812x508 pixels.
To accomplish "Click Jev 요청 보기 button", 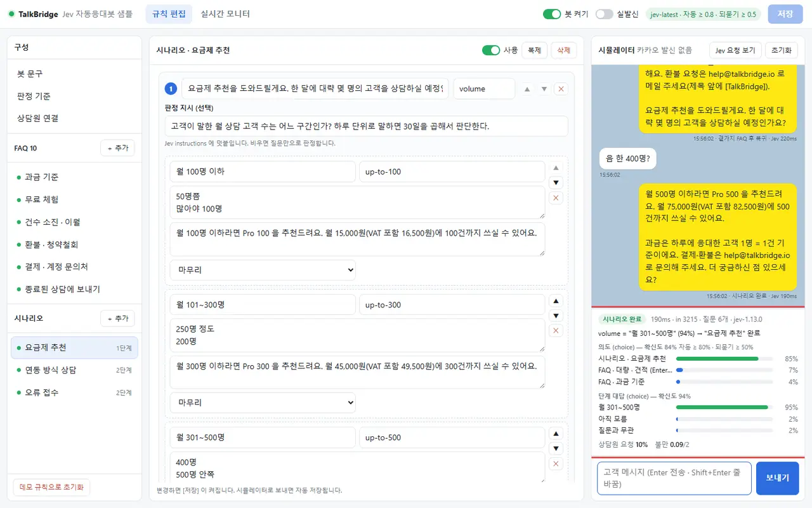I will pyautogui.click(x=735, y=50).
